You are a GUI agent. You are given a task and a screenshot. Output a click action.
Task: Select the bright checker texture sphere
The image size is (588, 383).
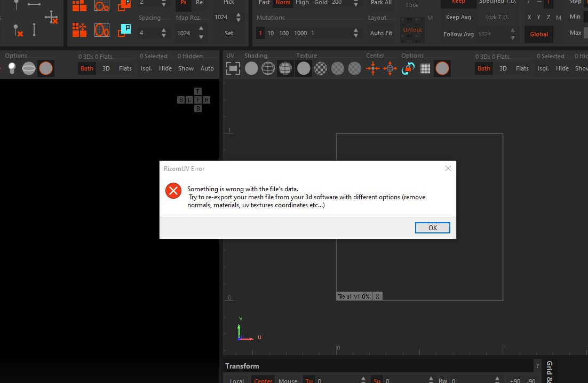(320, 68)
